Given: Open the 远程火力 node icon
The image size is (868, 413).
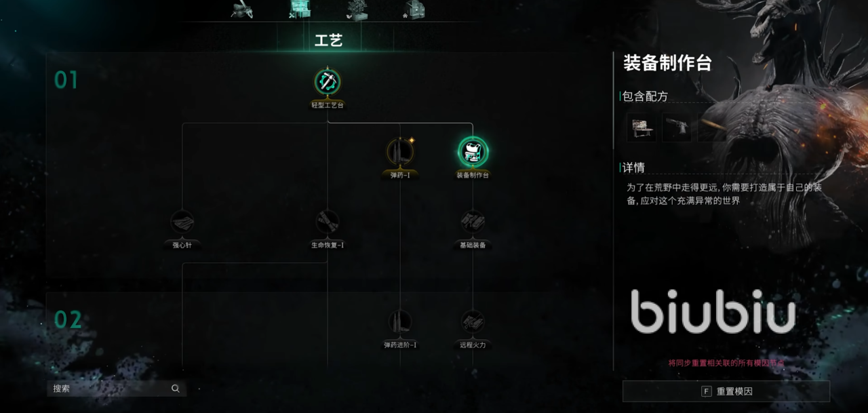Looking at the screenshot, I should [x=473, y=321].
